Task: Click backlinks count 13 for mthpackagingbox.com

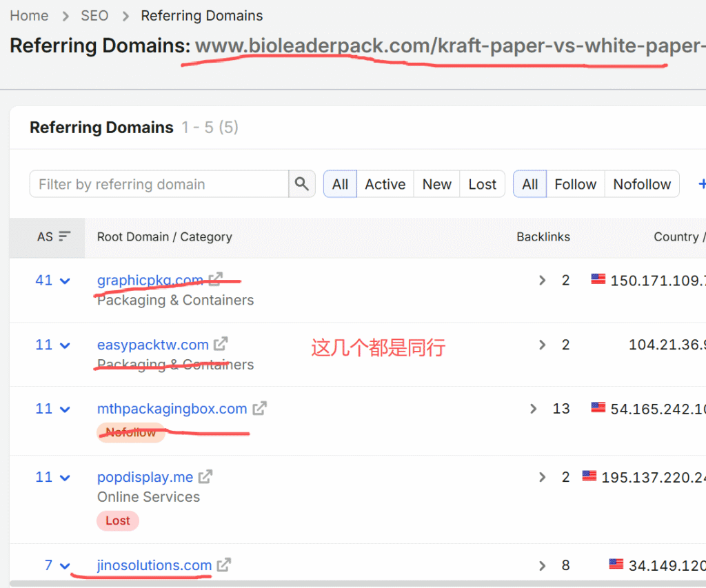Action: [561, 408]
